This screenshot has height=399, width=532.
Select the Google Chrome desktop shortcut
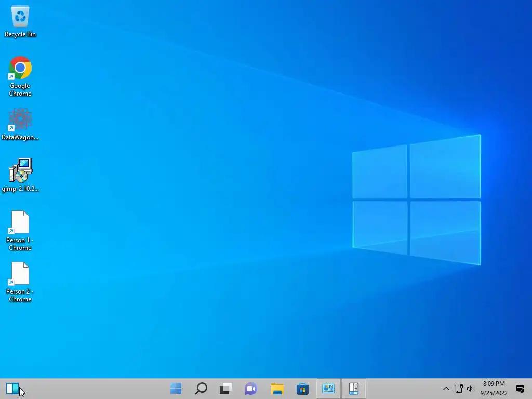point(20,76)
